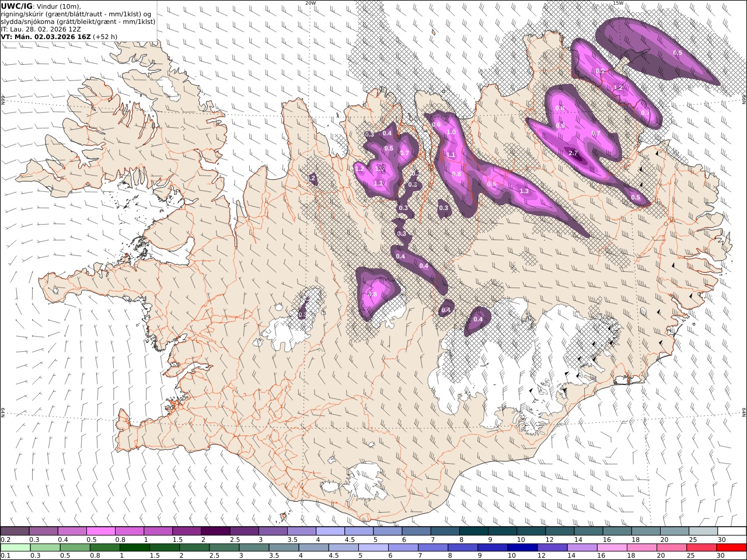Screen dimensions: 747x560
Task: Choose the medium green 0.5 swatch in the lower scale
Action: pyautogui.click(x=75, y=548)
